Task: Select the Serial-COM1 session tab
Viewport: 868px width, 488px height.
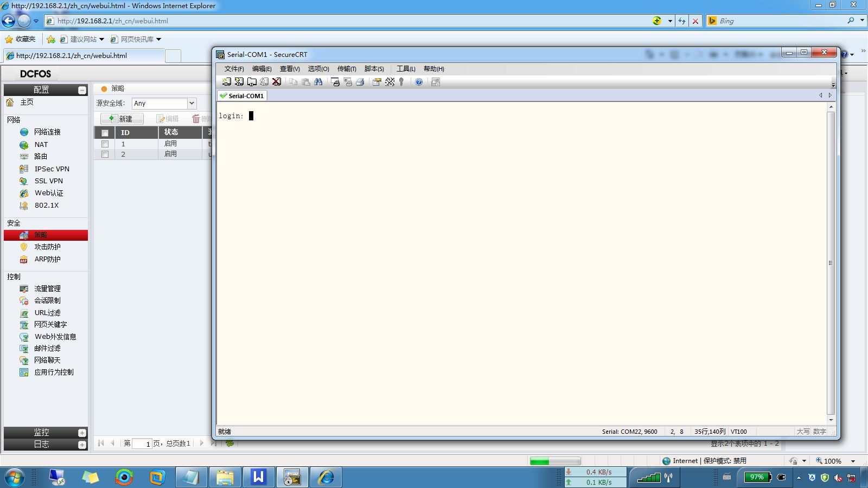Action: [x=242, y=96]
